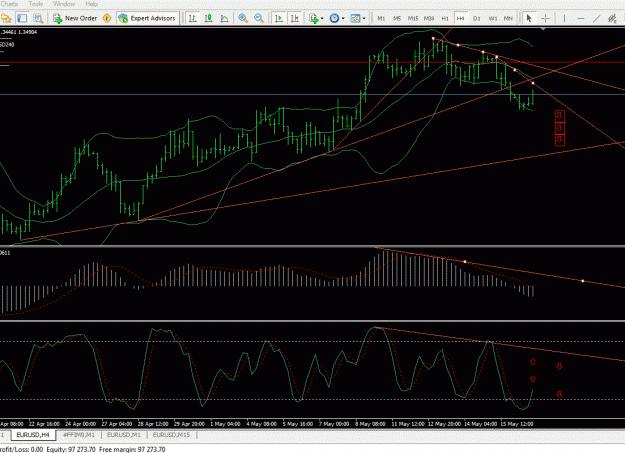Toggle chart auto scroll
The image size is (625, 453).
pyautogui.click(x=279, y=18)
